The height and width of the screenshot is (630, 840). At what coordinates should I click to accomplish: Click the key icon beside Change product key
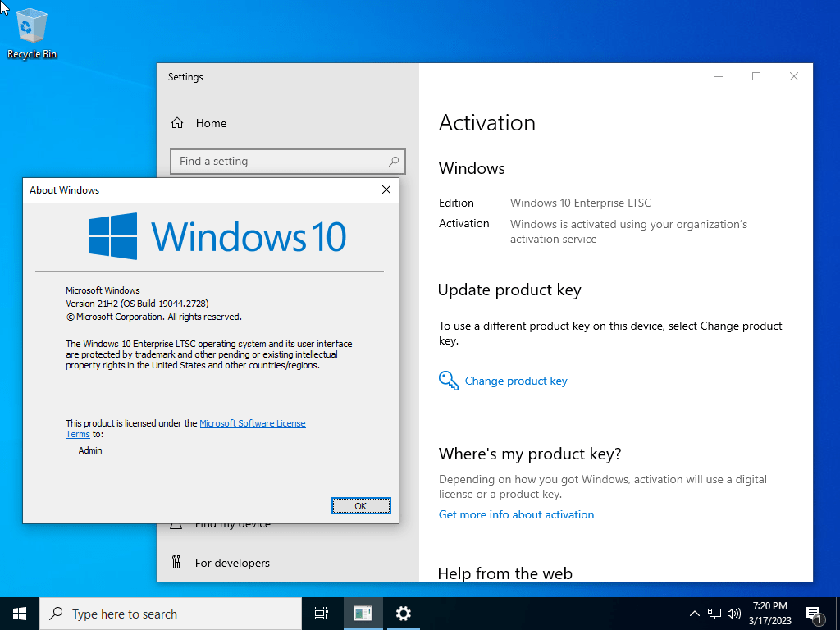point(447,380)
